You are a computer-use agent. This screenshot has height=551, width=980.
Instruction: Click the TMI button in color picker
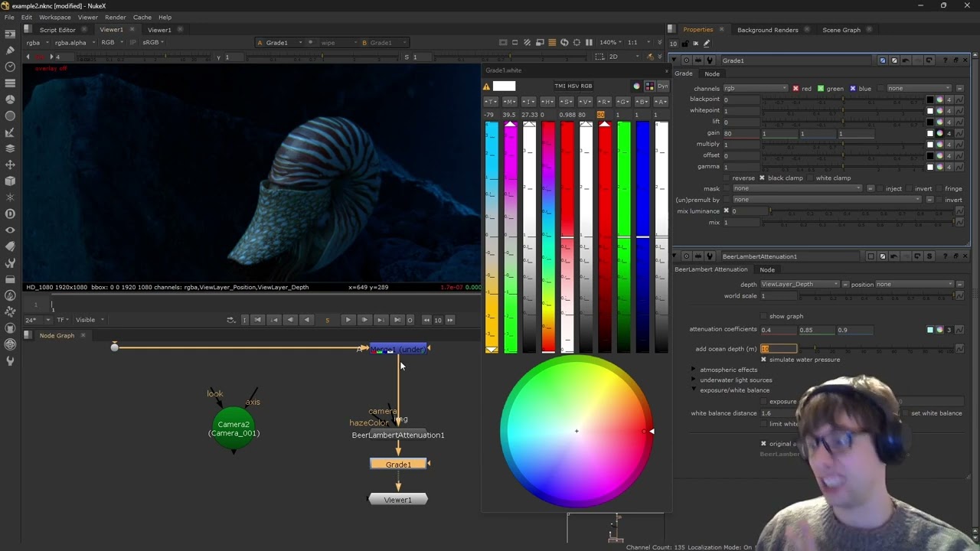point(560,86)
